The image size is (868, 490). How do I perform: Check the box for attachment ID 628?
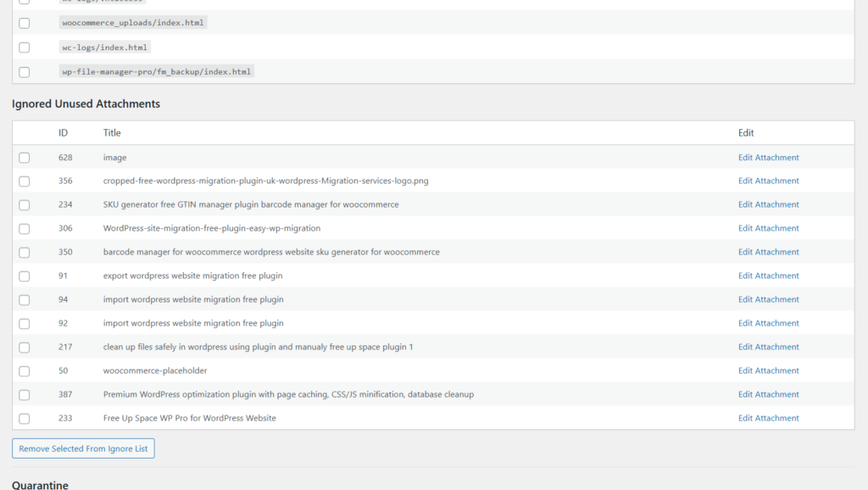(24, 157)
